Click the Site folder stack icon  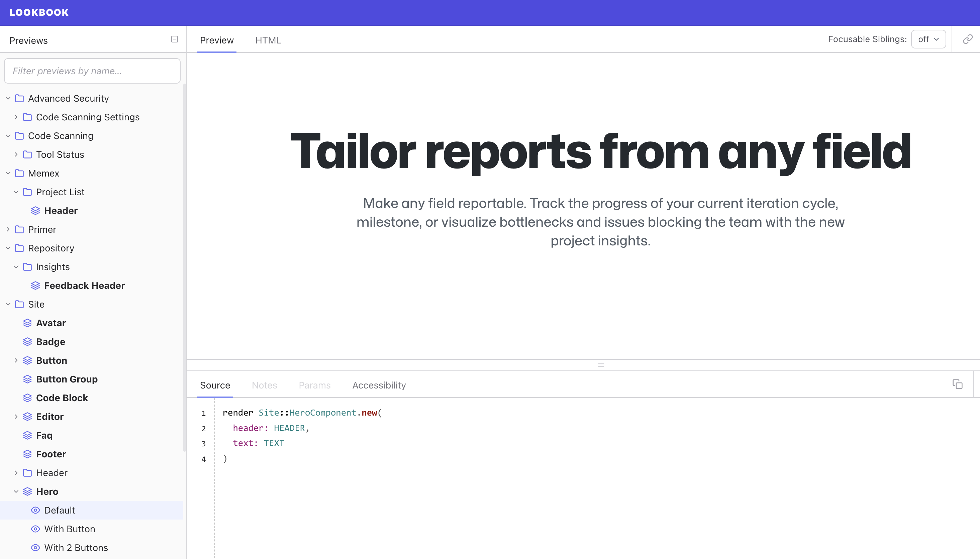[19, 304]
